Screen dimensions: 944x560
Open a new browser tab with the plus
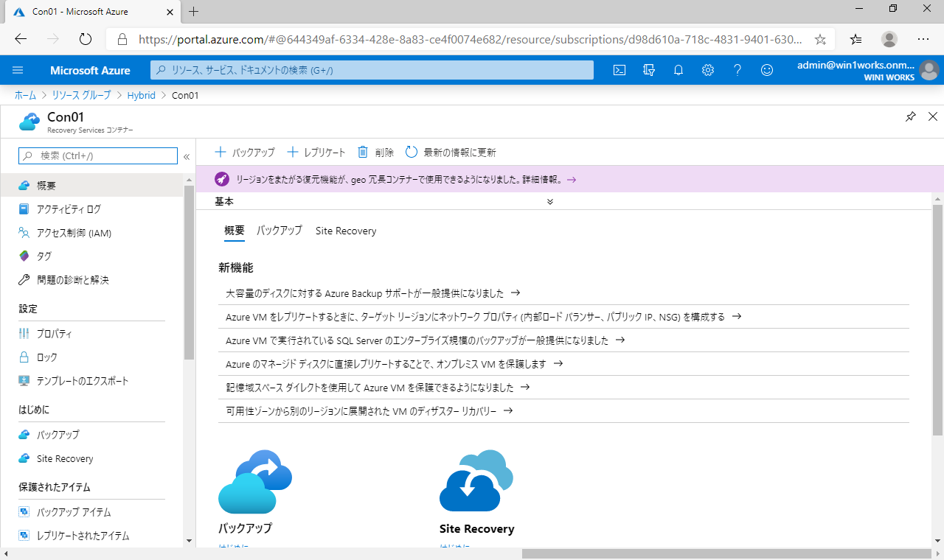click(194, 11)
